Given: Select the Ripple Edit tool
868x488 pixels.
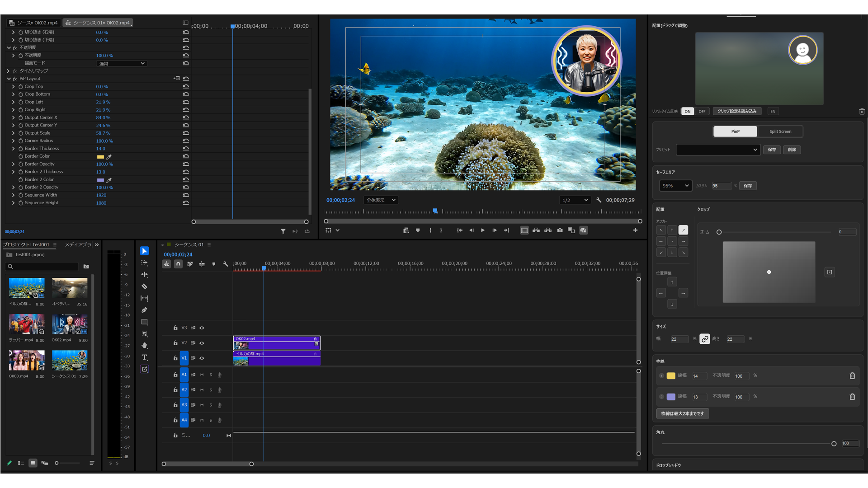Looking at the screenshot, I should 144,274.
